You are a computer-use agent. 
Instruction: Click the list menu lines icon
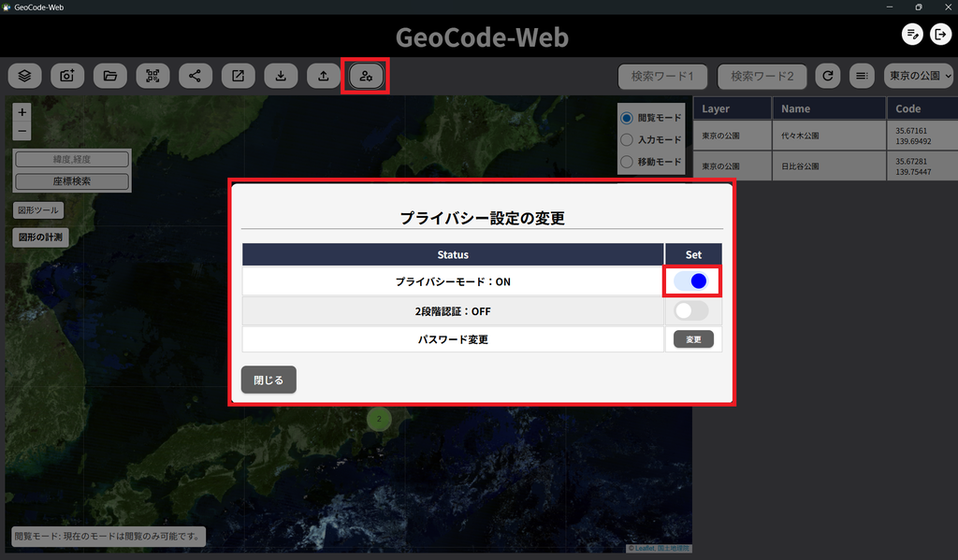(x=862, y=76)
